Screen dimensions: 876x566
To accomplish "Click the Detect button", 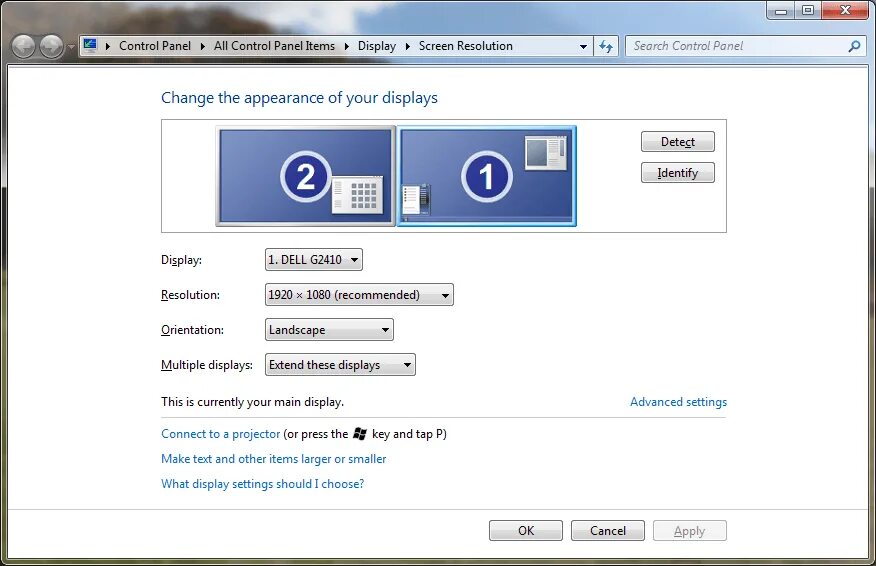I will click(678, 141).
